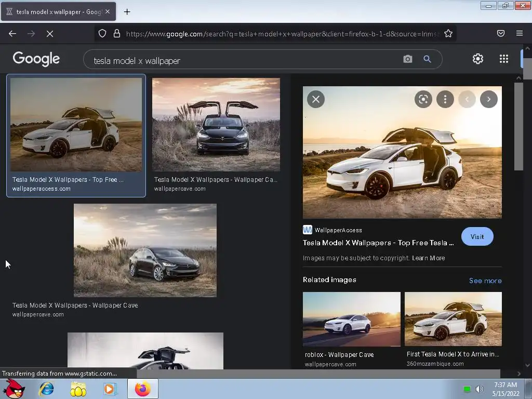
Task: Click the preview panel vertical scrollbar
Action: click(x=518, y=126)
